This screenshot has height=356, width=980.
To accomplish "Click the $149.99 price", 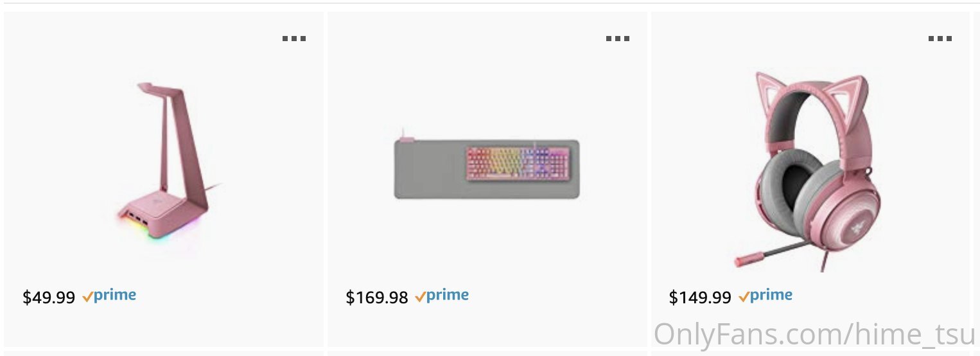I will click(x=700, y=298).
